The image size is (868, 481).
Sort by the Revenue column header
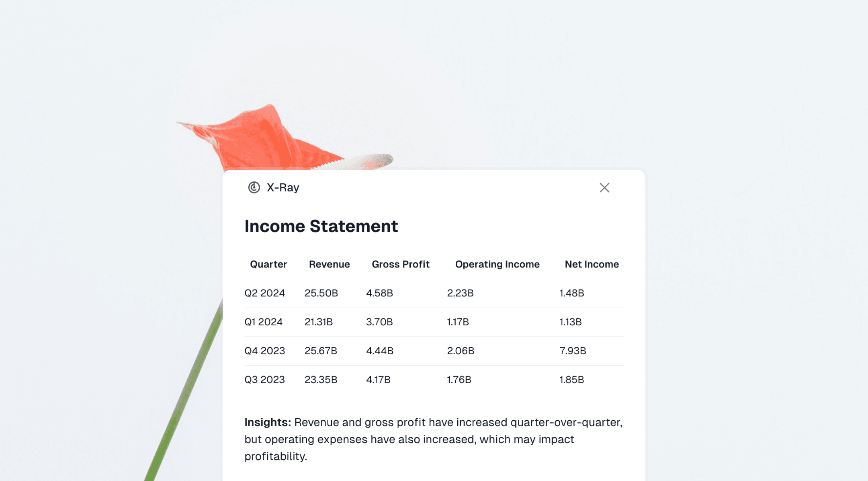point(329,264)
